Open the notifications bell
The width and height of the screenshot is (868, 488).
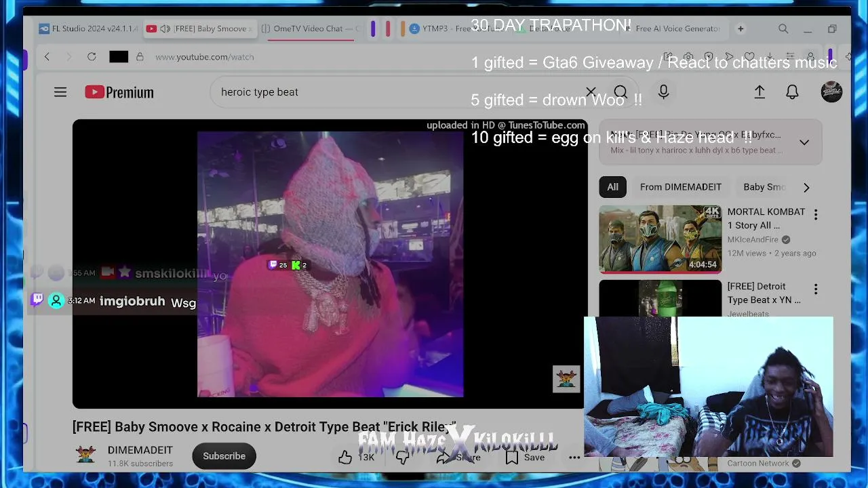tap(792, 92)
